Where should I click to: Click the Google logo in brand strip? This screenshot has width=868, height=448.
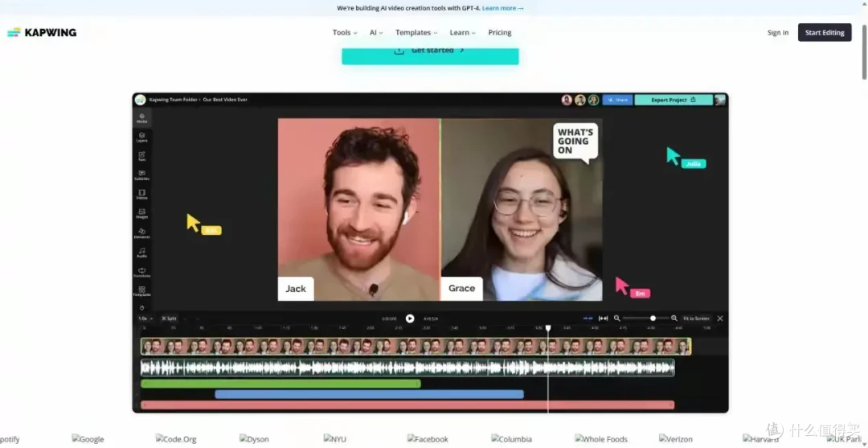tap(88, 439)
